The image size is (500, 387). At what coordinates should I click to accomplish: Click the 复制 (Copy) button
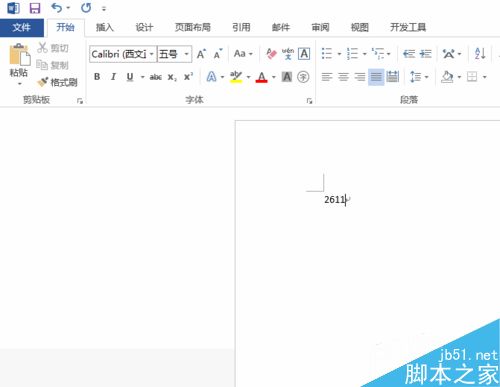pos(53,65)
